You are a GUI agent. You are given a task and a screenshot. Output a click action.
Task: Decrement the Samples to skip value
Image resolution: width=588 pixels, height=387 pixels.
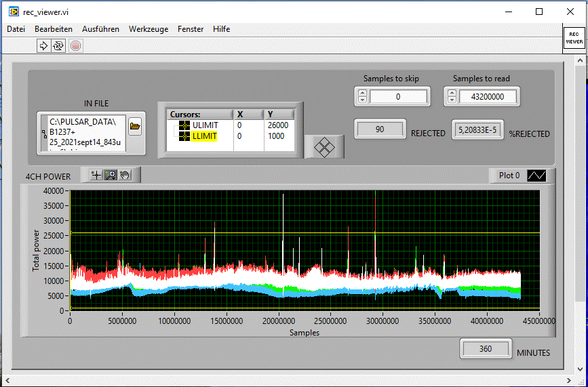click(362, 100)
